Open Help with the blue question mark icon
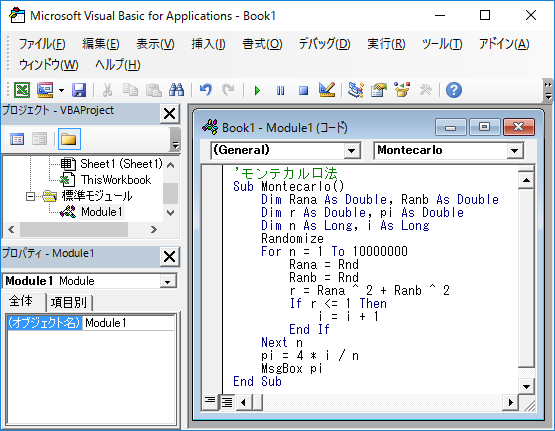 454,90
